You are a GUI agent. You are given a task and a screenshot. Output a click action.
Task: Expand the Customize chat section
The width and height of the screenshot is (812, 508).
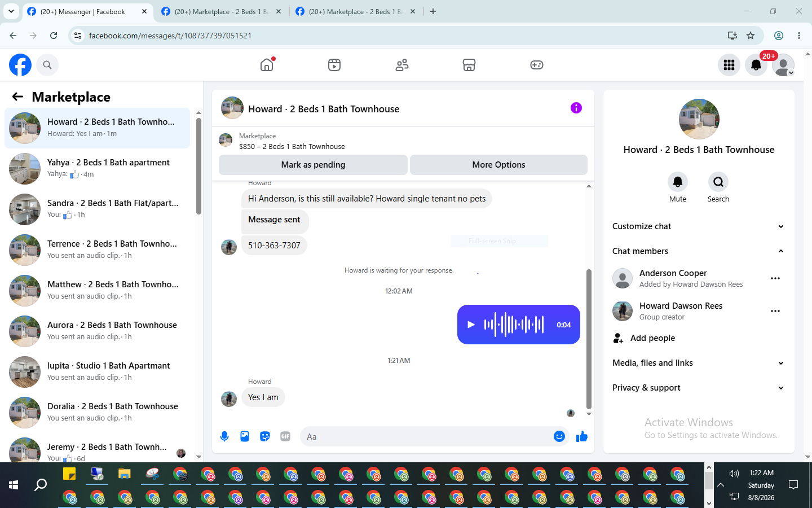coord(699,226)
